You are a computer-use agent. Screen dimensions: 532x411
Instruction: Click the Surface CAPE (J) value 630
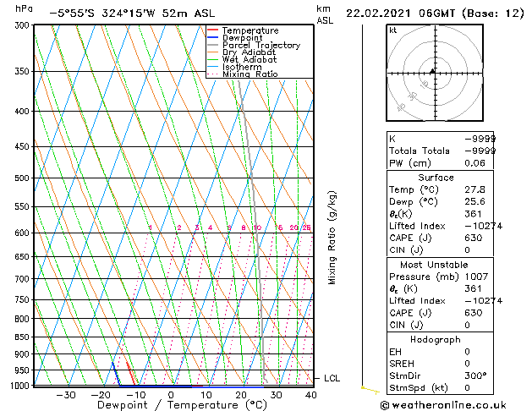(x=474, y=238)
